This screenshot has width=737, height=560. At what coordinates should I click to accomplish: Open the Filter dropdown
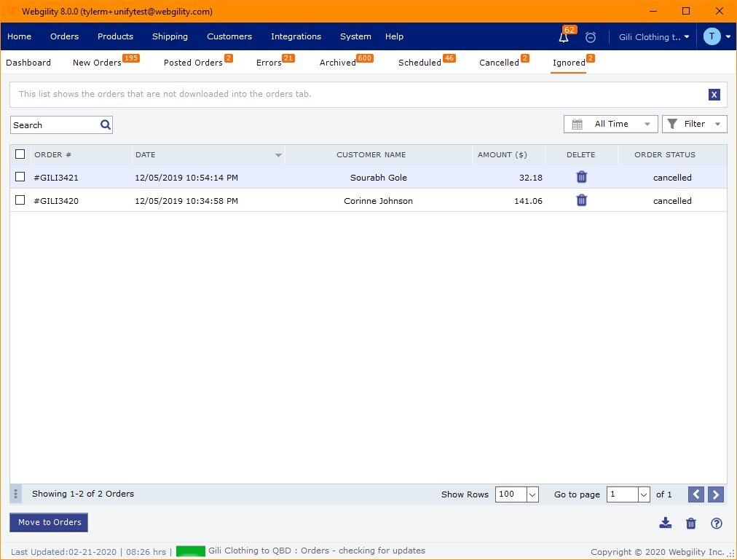click(694, 124)
